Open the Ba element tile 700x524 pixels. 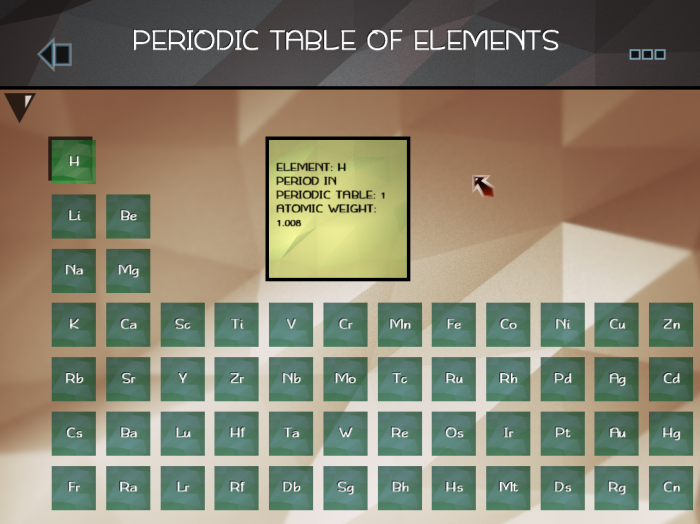pyautogui.click(x=128, y=433)
